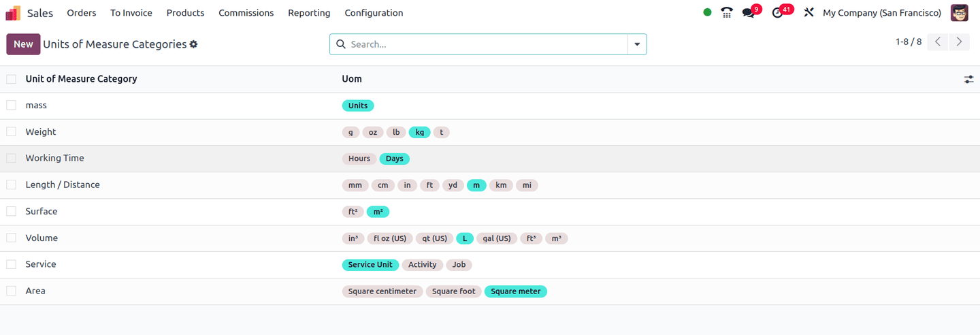Toggle the select-all header checkbox
Screen dimensions: 980x335
[11, 79]
